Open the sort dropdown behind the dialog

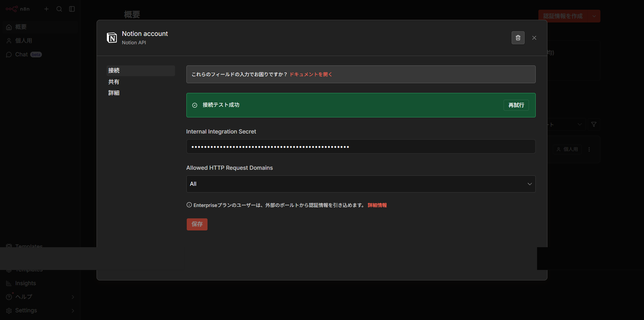(x=566, y=124)
